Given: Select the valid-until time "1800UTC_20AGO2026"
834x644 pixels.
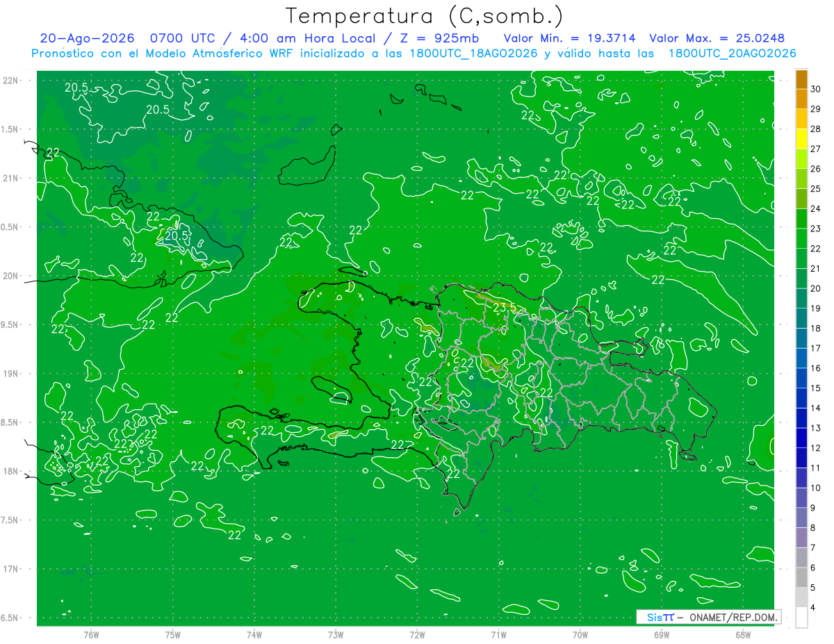Looking at the screenshot, I should tap(733, 53).
